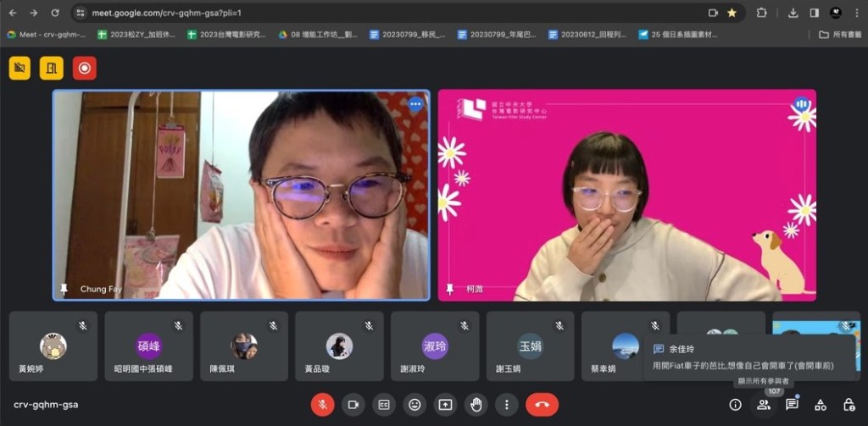Start presenting your screen
Screen dimensions: 868x426
click(445, 405)
